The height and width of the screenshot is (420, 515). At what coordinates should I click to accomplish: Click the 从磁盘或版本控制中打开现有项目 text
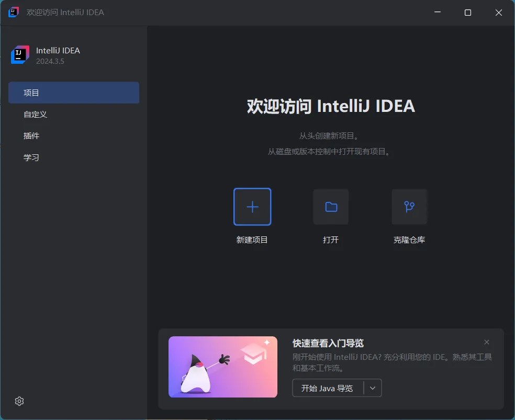click(x=329, y=152)
